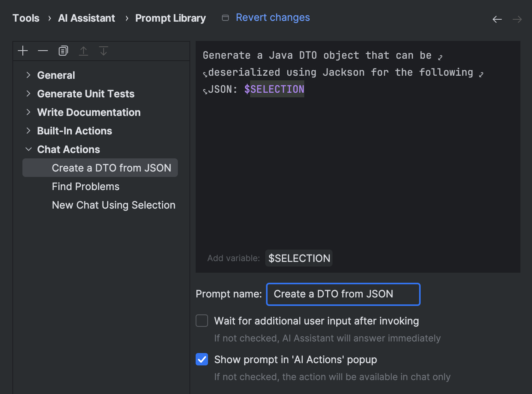The image size is (532, 394).
Task: Click the back navigation arrow
Action: pos(497,19)
